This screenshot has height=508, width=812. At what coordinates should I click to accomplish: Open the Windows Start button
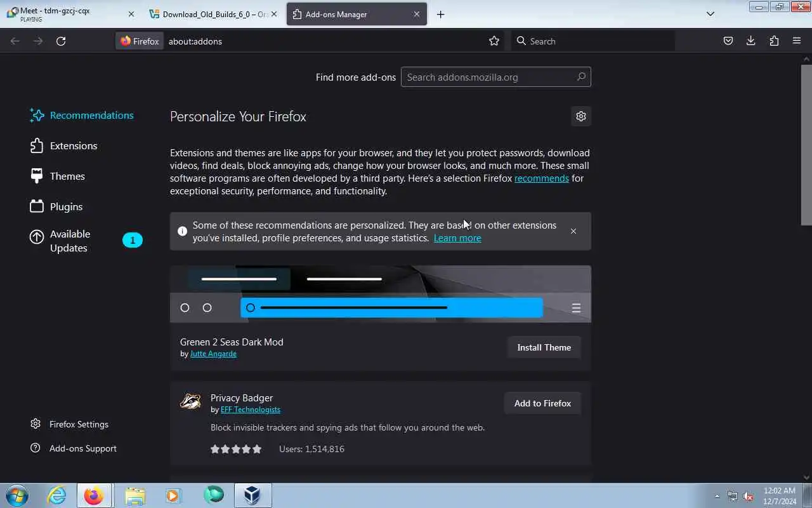coord(17,495)
